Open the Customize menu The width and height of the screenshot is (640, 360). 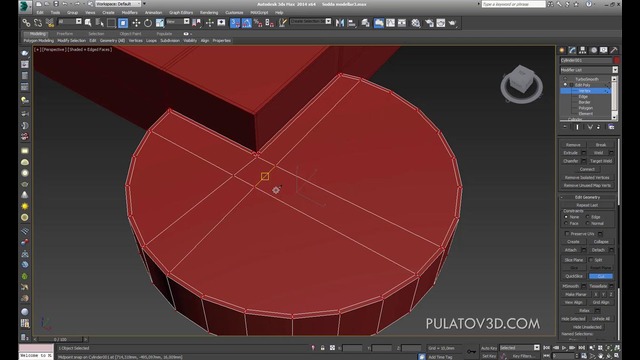[x=234, y=13]
